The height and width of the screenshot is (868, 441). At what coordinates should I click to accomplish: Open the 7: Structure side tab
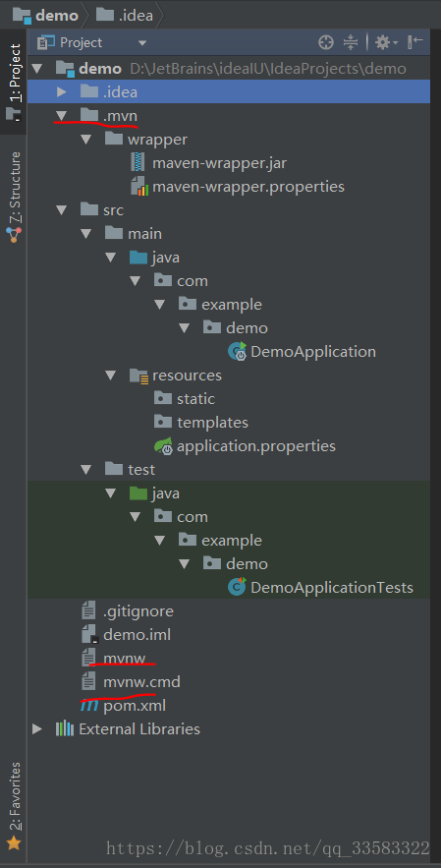tap(14, 197)
